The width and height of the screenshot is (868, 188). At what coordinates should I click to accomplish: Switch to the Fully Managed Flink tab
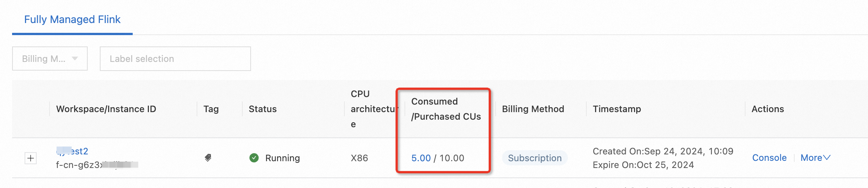coord(72,20)
